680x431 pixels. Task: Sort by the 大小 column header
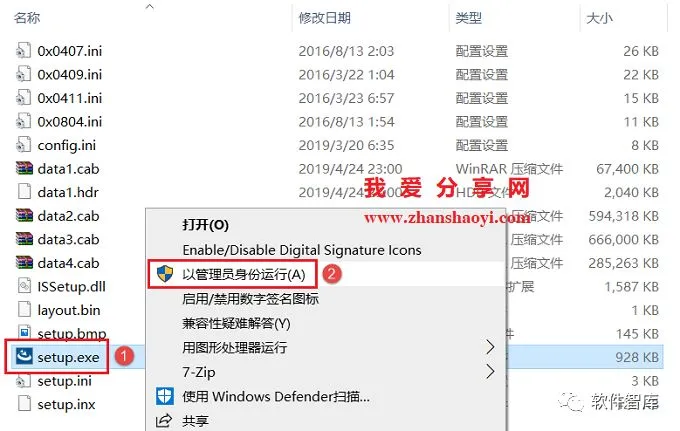599,18
